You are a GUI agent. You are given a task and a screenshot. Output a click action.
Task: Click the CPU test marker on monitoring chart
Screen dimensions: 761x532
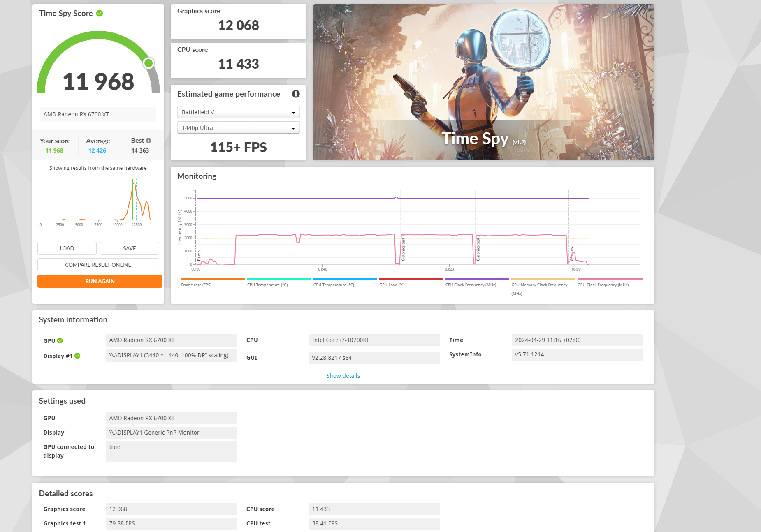tap(571, 253)
